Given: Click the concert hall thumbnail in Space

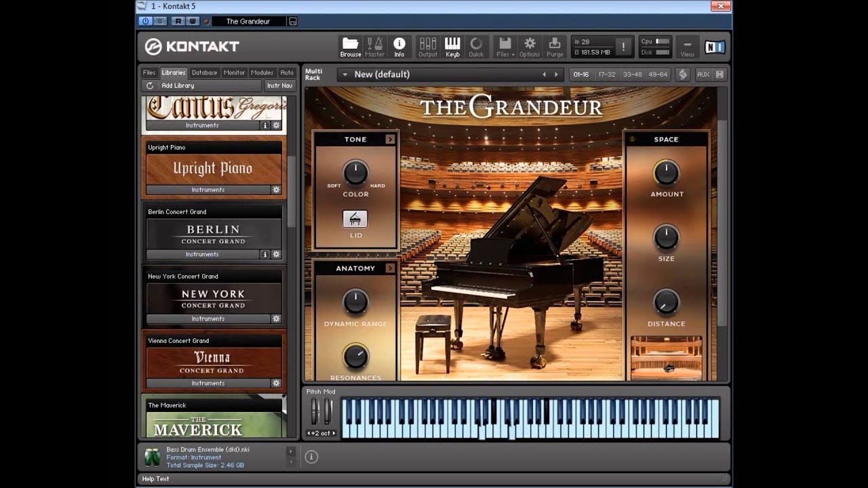Looking at the screenshot, I should (x=666, y=358).
